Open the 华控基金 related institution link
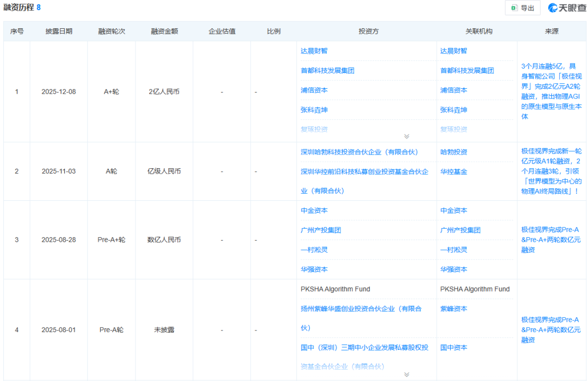 (x=454, y=171)
